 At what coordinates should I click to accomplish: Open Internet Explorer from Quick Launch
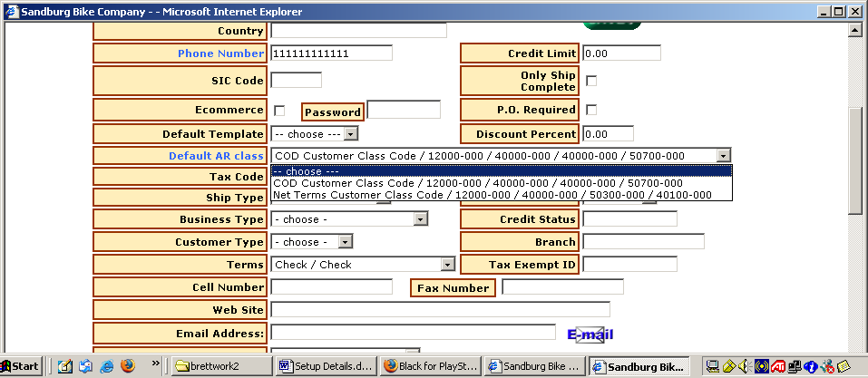click(107, 366)
